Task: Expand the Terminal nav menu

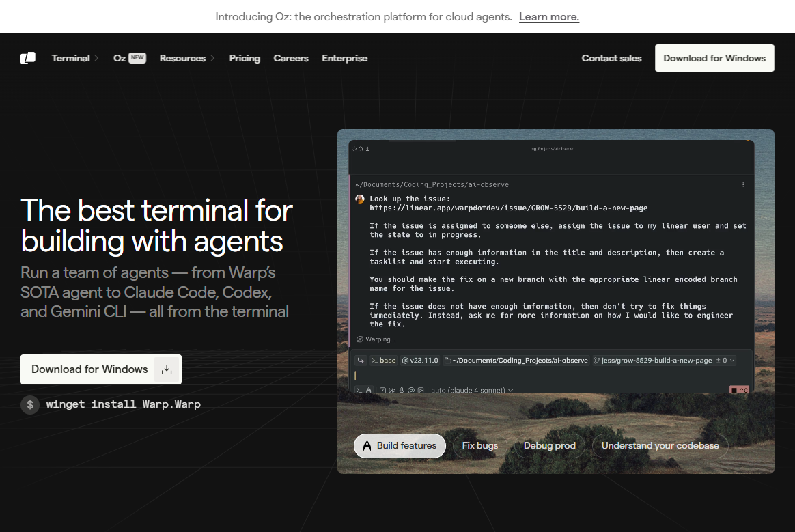Action: tap(75, 58)
